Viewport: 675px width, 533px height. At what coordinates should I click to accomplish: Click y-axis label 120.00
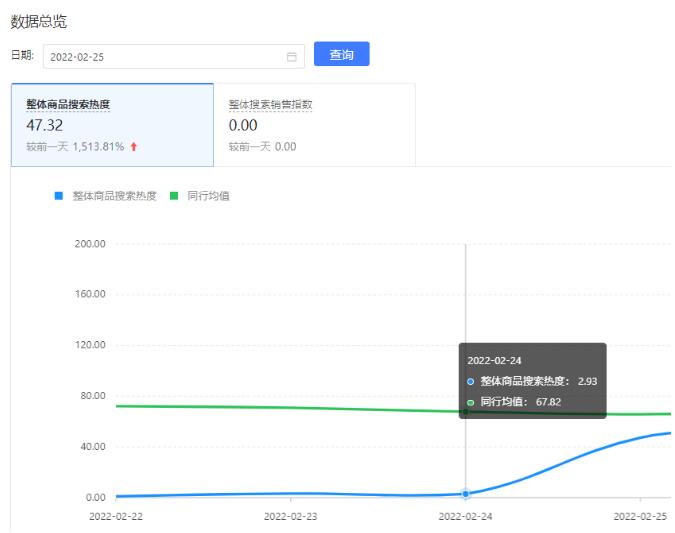pos(90,345)
